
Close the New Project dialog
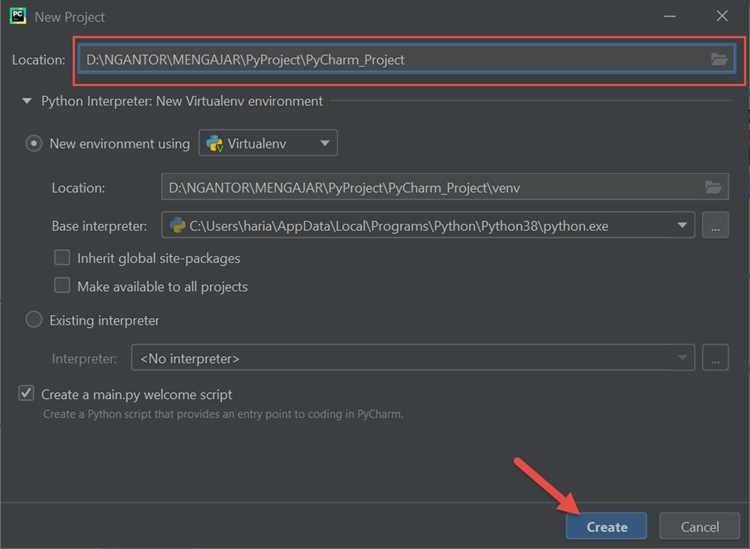tap(722, 16)
